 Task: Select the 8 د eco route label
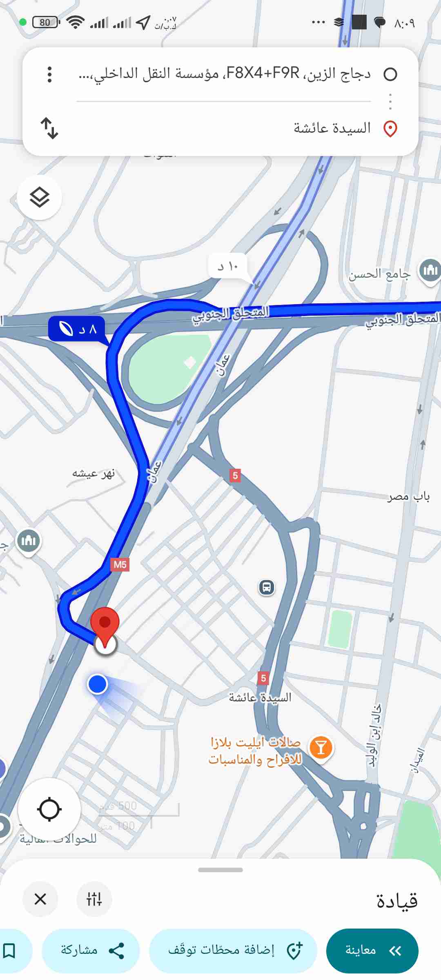click(x=77, y=329)
